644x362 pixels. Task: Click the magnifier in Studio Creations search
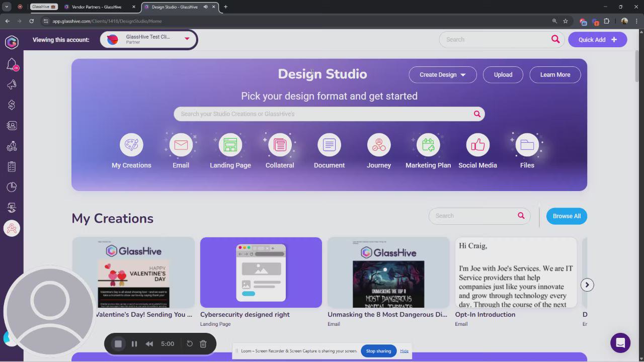coord(477,114)
